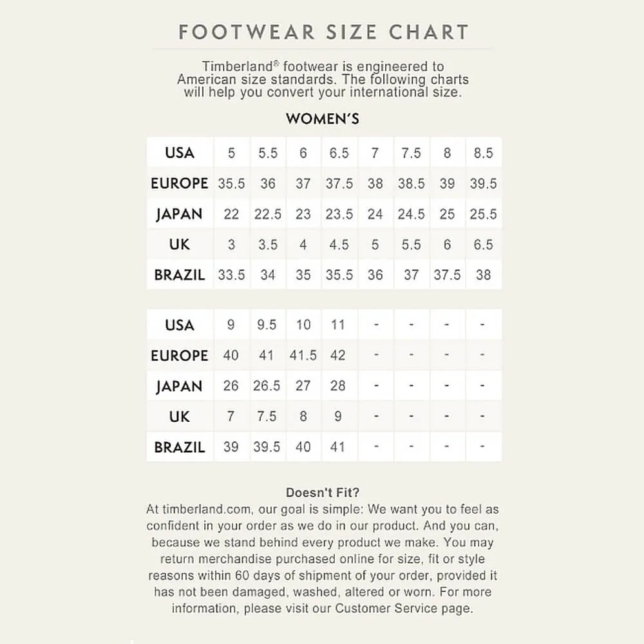The image size is (644, 644).
Task: Click JAPAN size 22 cell
Action: [232, 214]
